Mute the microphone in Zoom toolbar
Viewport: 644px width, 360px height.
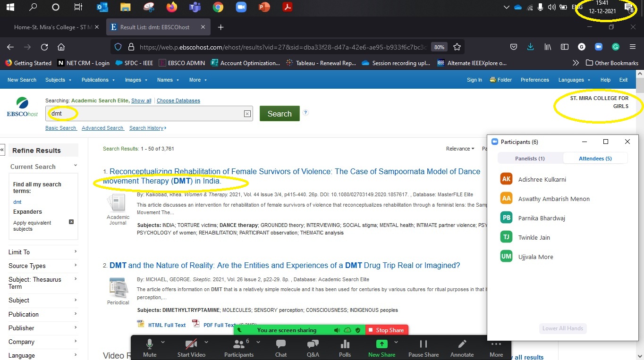[150, 348]
